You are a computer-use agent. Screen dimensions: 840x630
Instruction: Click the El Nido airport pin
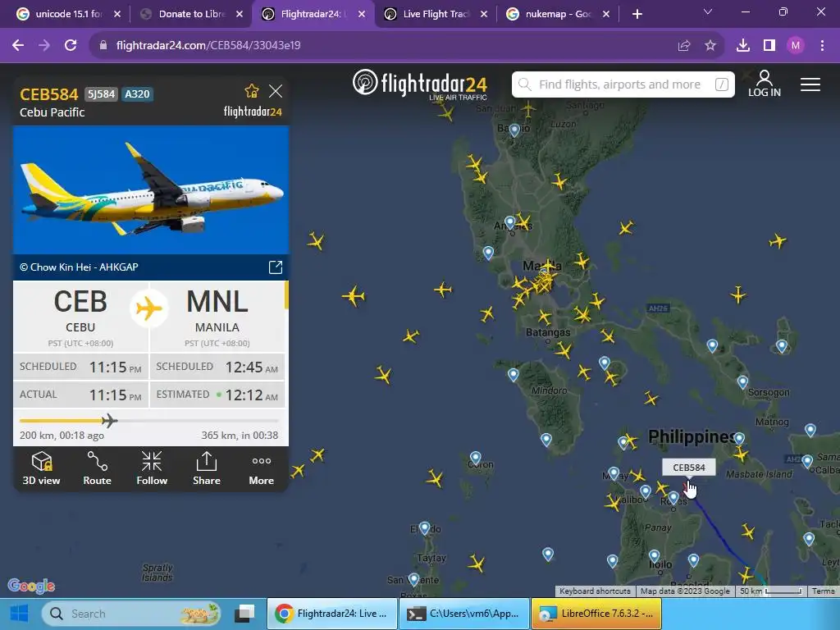tap(425, 528)
